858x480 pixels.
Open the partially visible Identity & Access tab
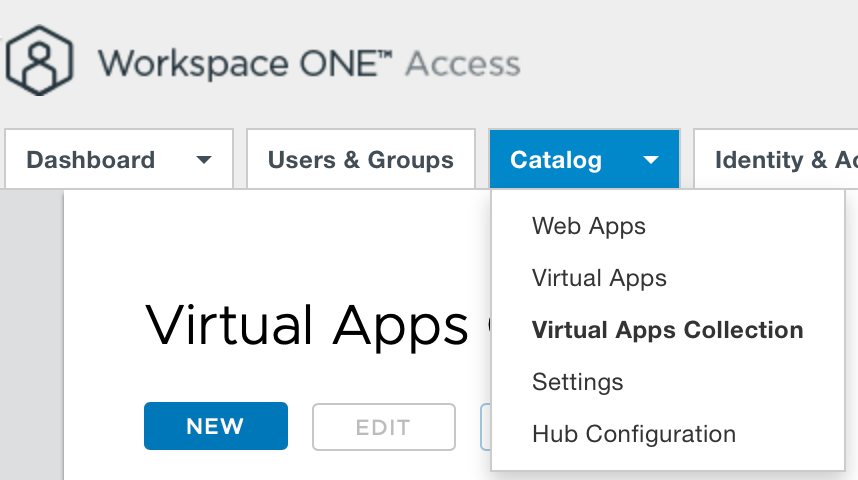[x=776, y=160]
